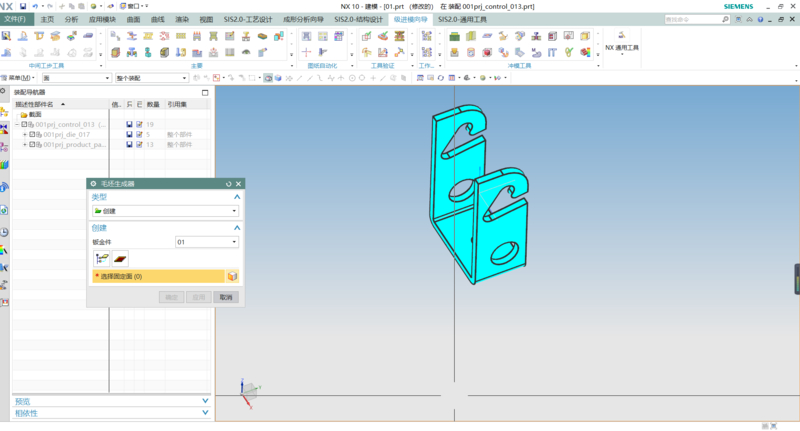Image resolution: width=800 pixels, height=431 pixels.
Task: Open the 成形分析向导 tab
Action: 304,19
